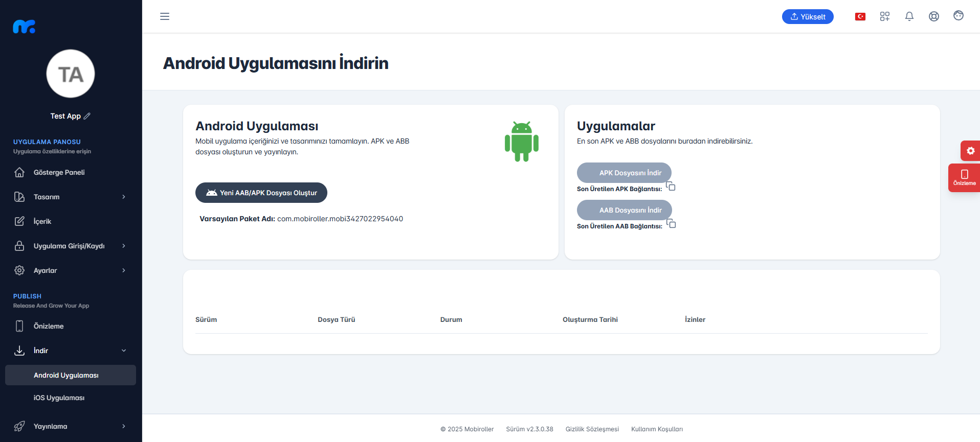The height and width of the screenshot is (442, 980).
Task: Click APK Dosyasını İndir button
Action: pos(624,173)
